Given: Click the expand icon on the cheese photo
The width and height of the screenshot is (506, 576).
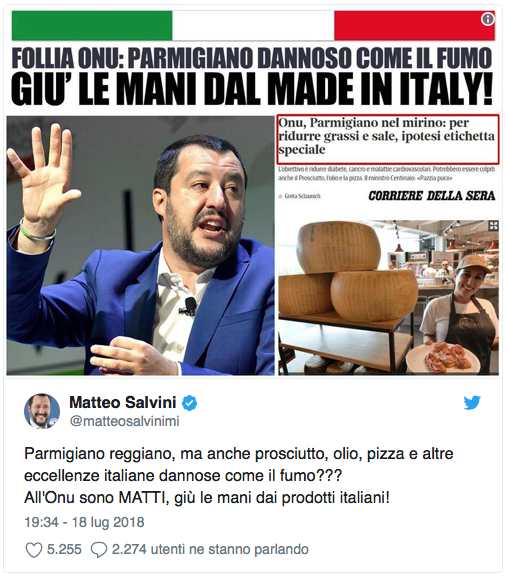Looking at the screenshot, I should tap(493, 226).
